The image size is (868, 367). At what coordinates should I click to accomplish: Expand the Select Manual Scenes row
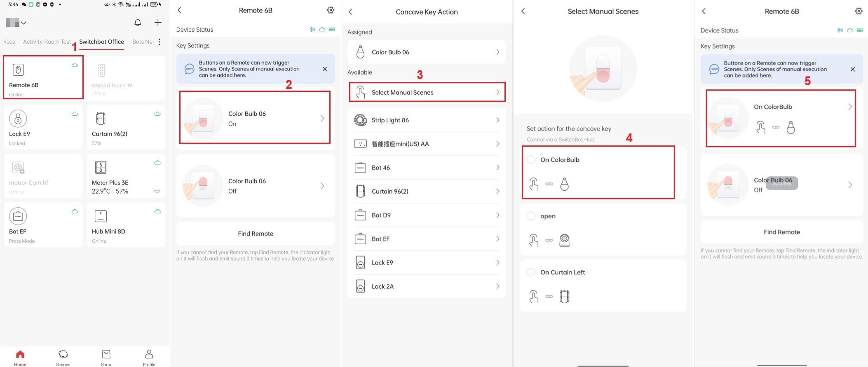pyautogui.click(x=427, y=92)
